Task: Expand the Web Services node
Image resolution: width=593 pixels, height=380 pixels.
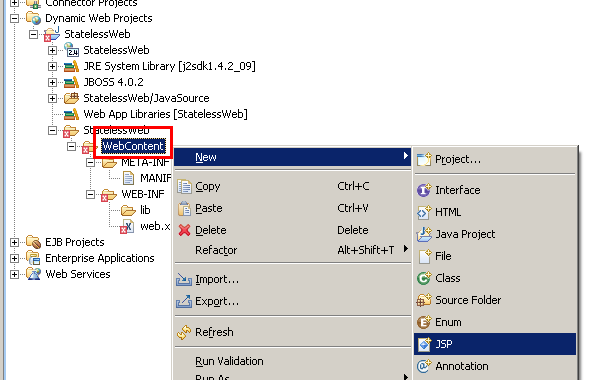Action: pyautogui.click(x=14, y=274)
